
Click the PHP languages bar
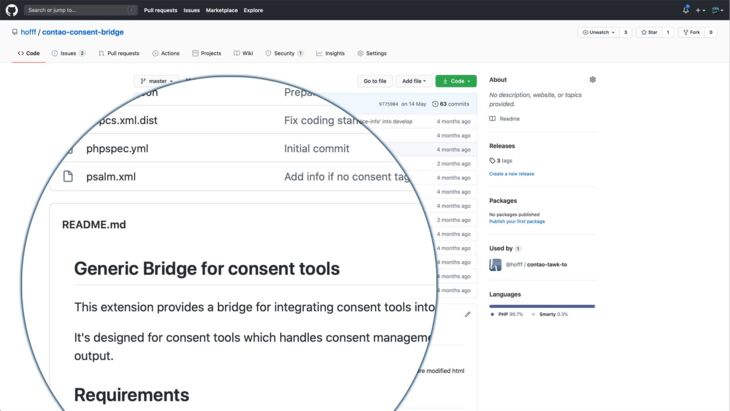tap(540, 306)
